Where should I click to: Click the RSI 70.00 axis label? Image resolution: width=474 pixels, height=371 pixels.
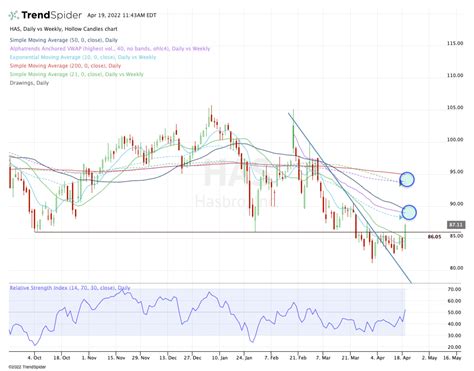[454, 289]
